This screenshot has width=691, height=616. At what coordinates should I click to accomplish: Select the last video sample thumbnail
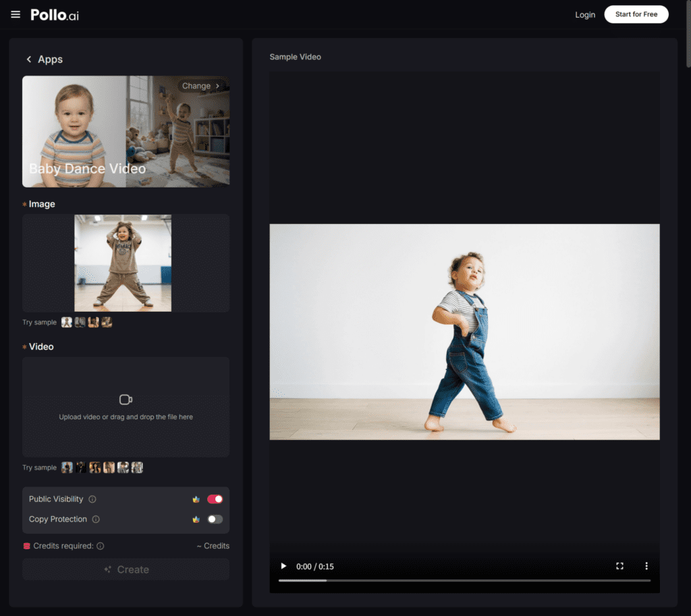pyautogui.click(x=137, y=468)
